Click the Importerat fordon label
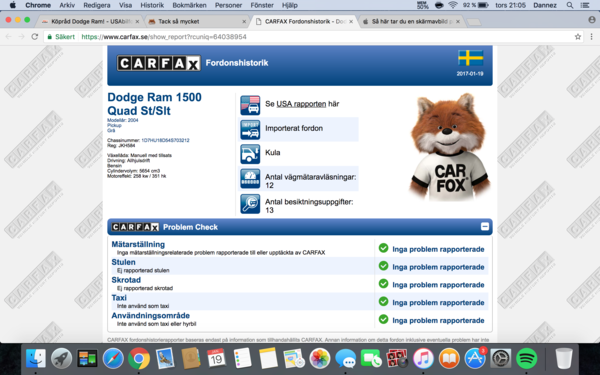Image resolution: width=600 pixels, height=375 pixels. [x=294, y=129]
